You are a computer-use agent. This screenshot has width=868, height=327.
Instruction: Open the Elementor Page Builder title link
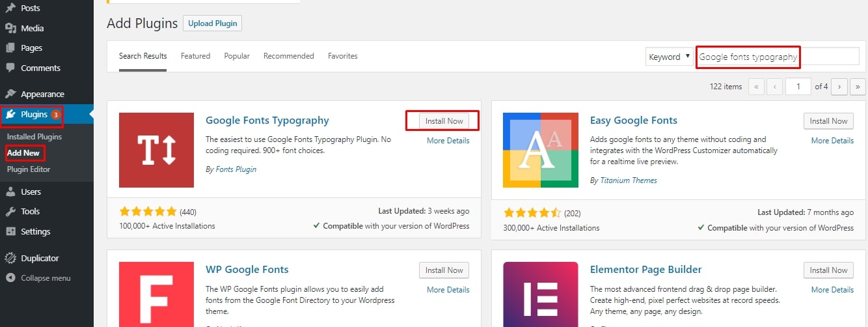646,270
